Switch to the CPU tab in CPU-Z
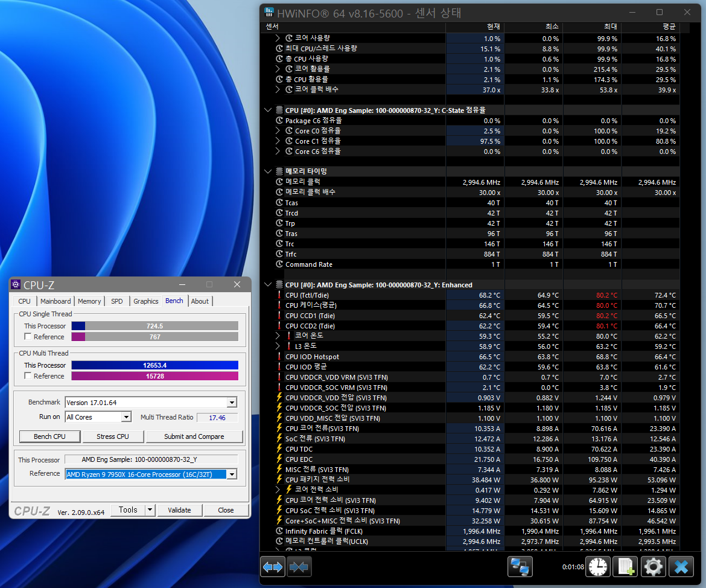 [x=24, y=301]
